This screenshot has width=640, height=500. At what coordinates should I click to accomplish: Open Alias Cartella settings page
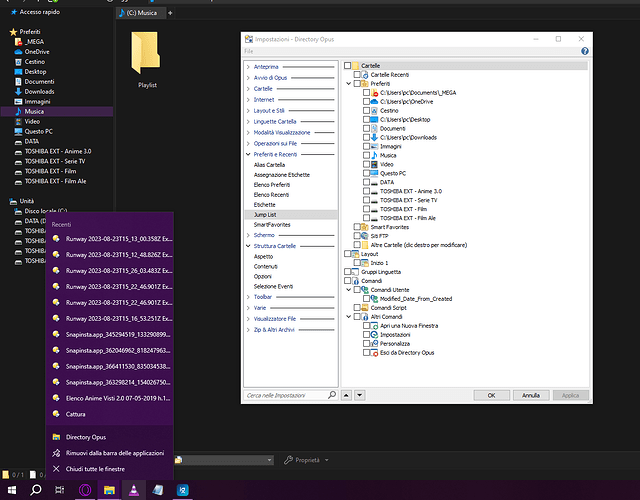[x=269, y=165]
